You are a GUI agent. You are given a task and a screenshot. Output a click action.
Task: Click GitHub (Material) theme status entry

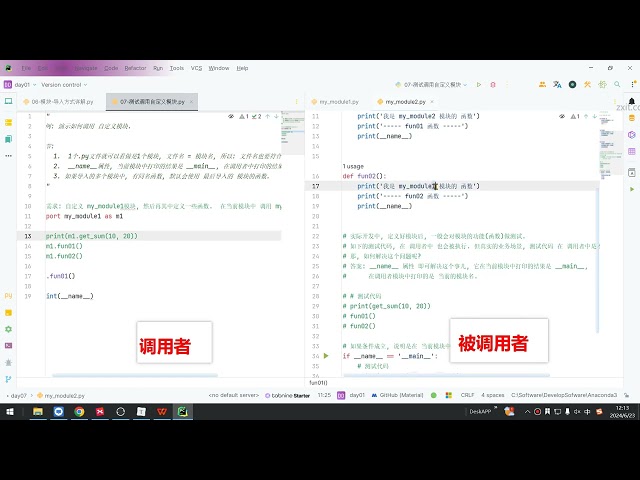coord(398,395)
